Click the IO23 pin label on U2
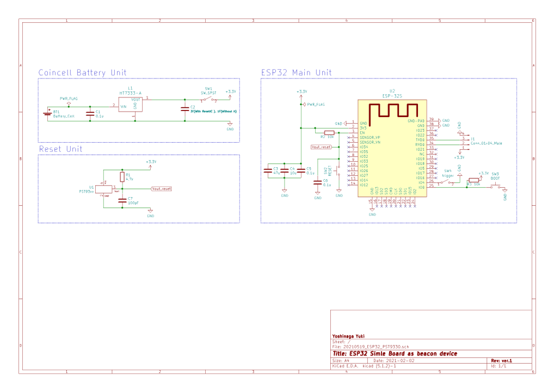 click(x=420, y=131)
